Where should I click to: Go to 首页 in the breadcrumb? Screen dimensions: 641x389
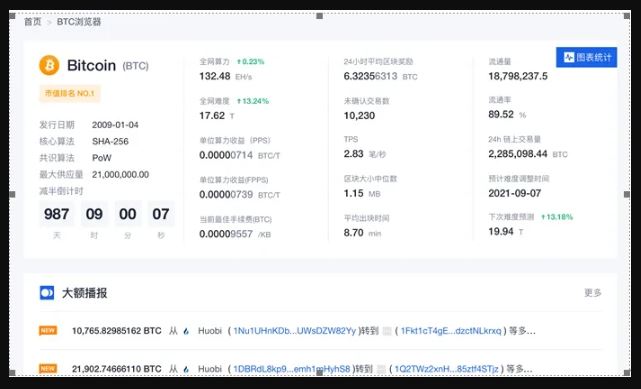click(x=33, y=22)
